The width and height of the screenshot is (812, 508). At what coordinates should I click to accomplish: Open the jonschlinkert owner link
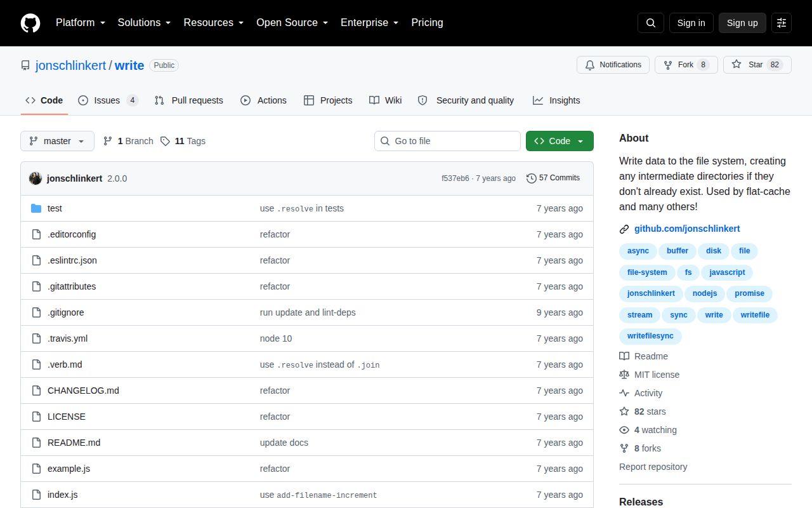(71, 65)
